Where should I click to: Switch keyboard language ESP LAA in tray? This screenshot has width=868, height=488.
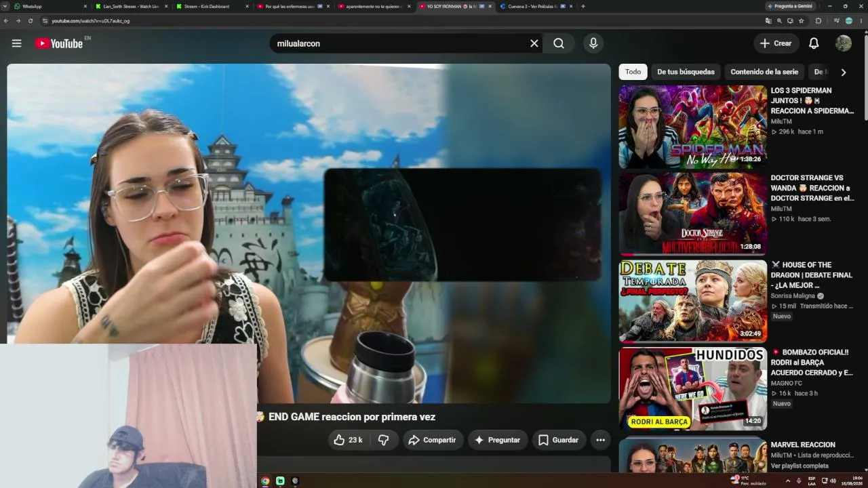coord(812,481)
